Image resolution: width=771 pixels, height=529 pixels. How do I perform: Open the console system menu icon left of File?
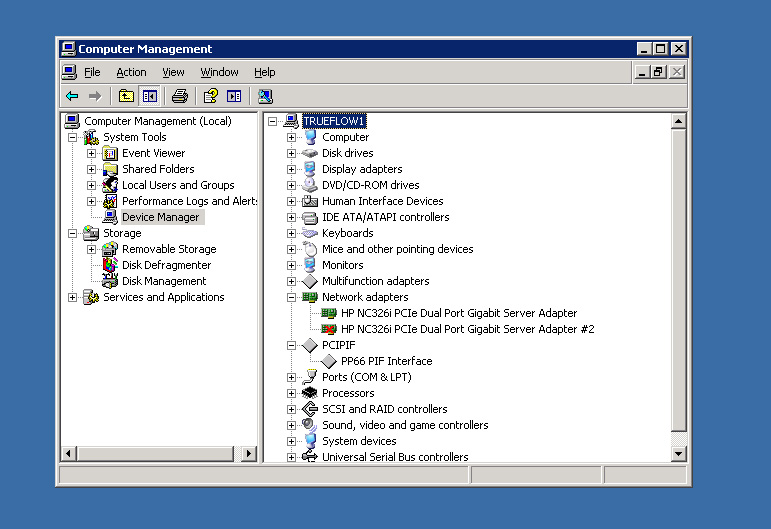click(x=69, y=72)
